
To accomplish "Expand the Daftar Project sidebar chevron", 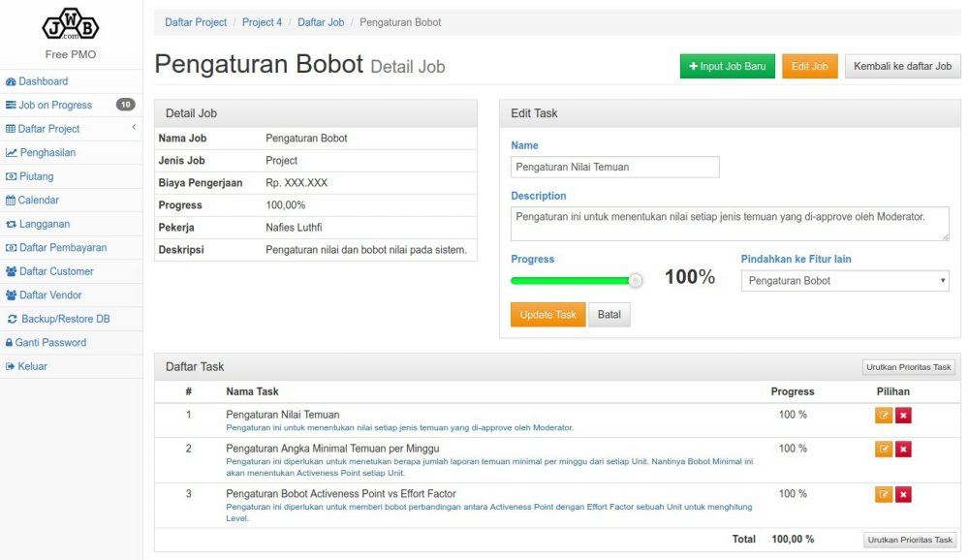I will click(x=133, y=128).
